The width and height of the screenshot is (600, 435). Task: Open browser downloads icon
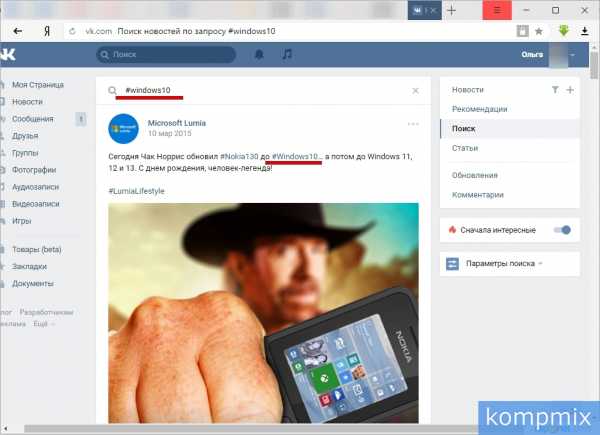584,31
